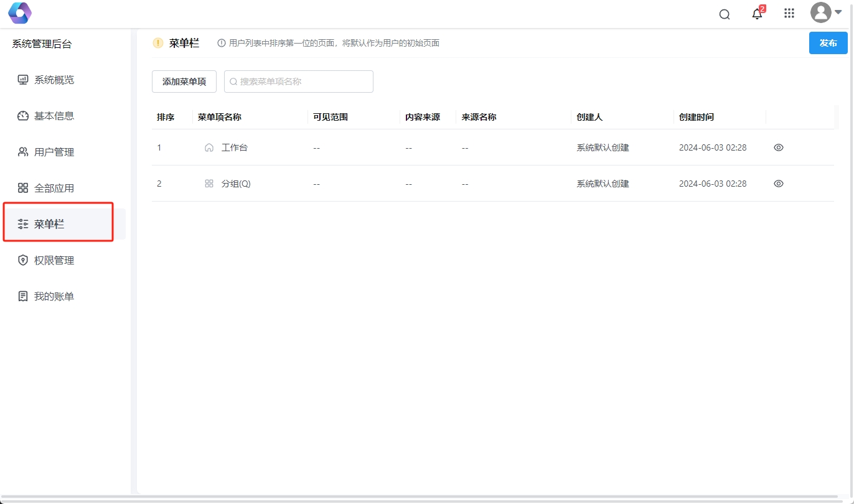Click the search magnifier icon in top bar
Viewport: 854px width, 504px height.
(x=724, y=13)
